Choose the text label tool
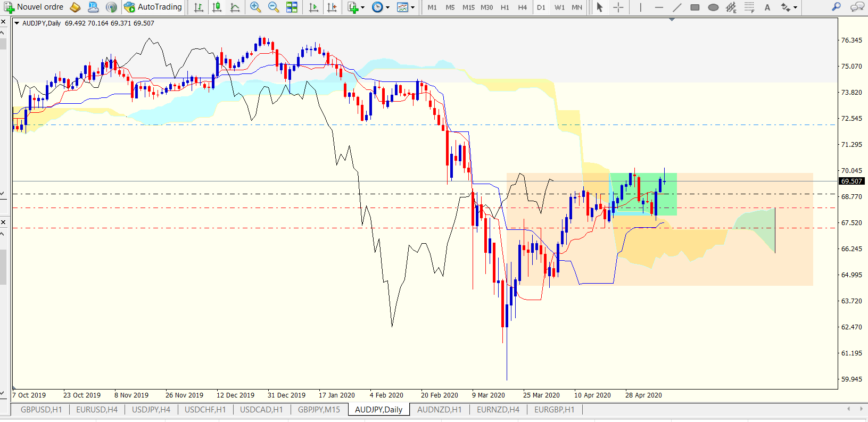 point(767,7)
